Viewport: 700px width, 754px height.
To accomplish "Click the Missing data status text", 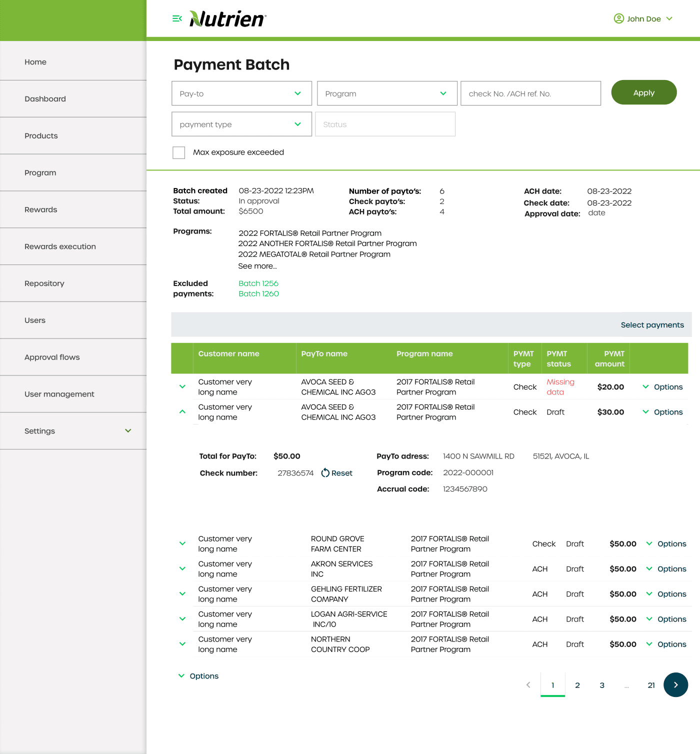I will click(x=560, y=387).
